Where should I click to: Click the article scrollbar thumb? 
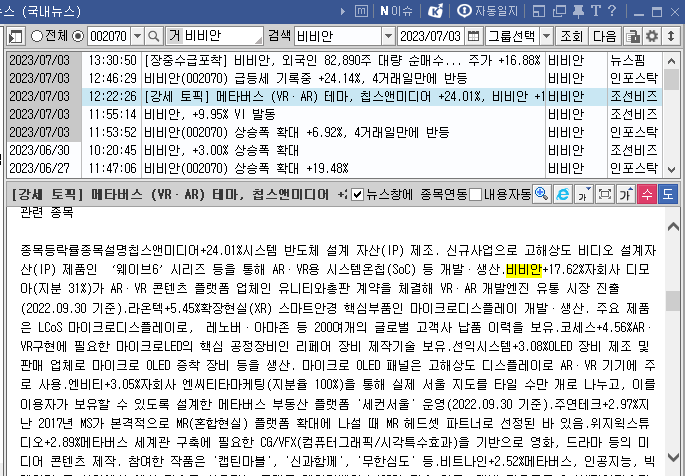[673, 301]
